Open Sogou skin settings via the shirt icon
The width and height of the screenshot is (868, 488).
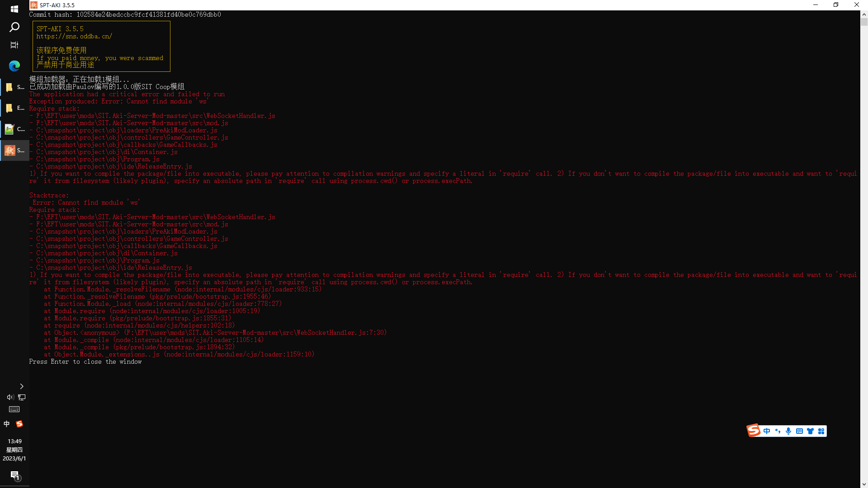810,431
